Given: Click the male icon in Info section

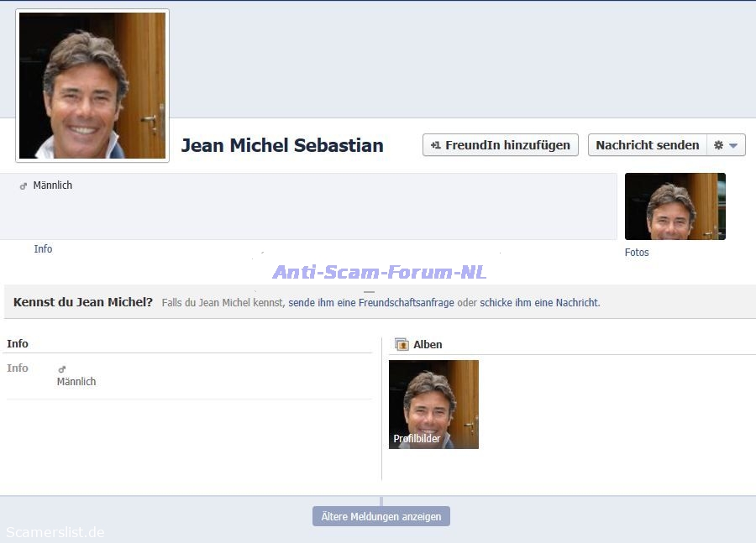Looking at the screenshot, I should (x=61, y=368).
